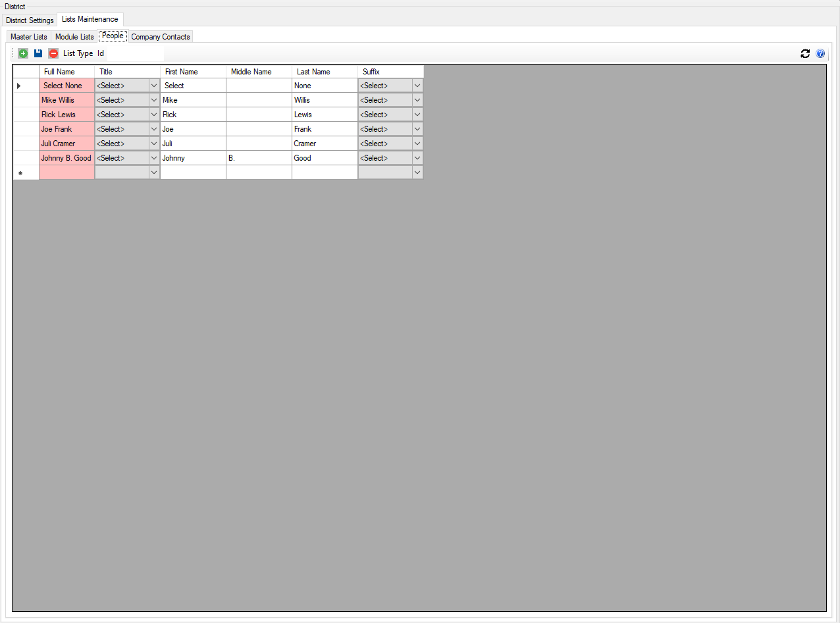Viewport: 840px width, 623px height.
Task: Open Title dropdown in the new blank row
Action: point(154,173)
